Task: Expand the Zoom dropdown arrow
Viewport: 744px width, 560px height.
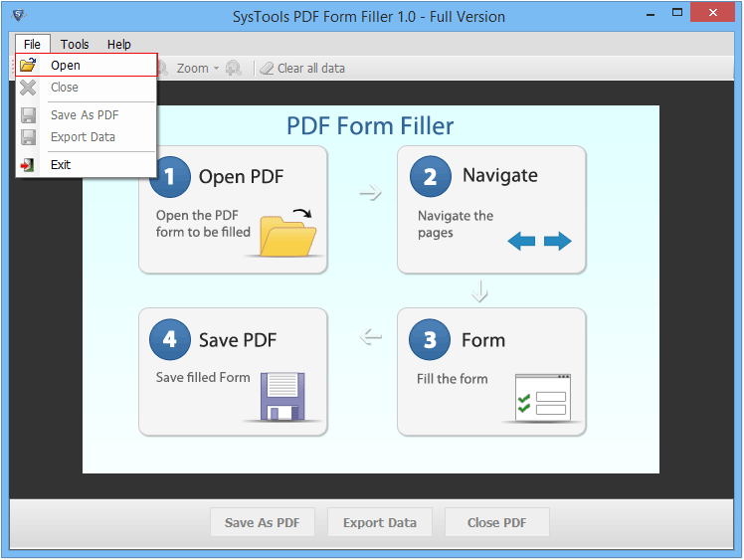Action: pos(217,69)
